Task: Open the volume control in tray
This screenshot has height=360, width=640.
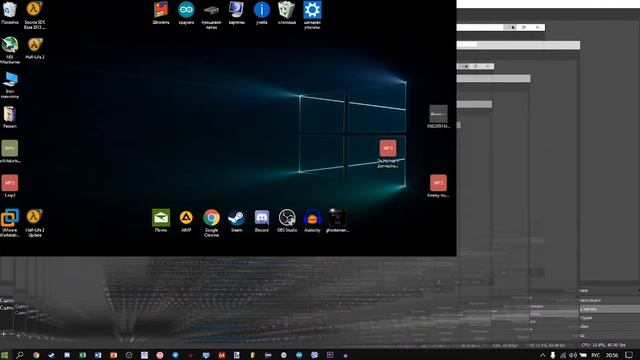Action: [573, 355]
